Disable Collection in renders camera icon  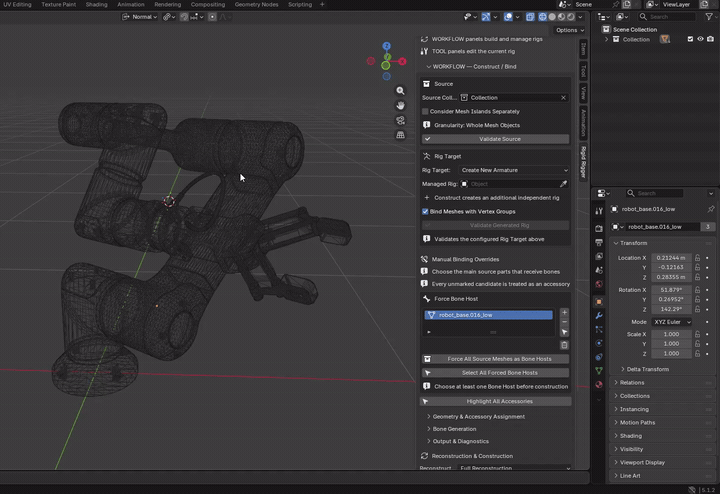click(710, 39)
